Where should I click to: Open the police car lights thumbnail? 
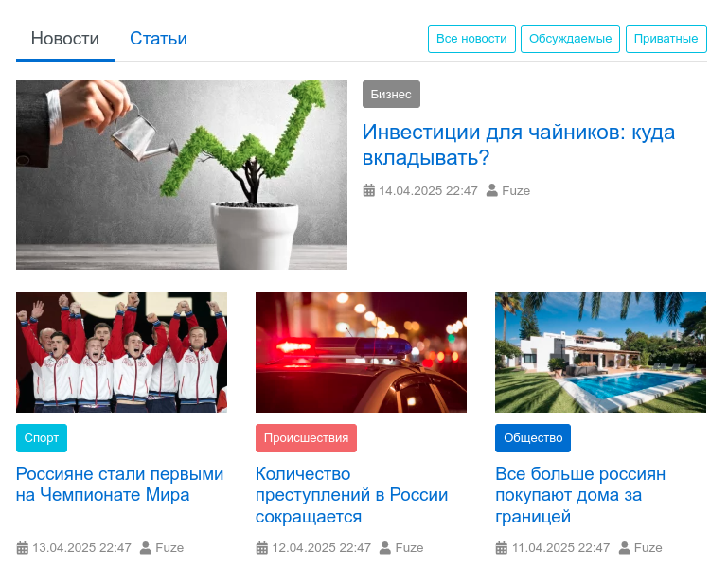coord(362,352)
